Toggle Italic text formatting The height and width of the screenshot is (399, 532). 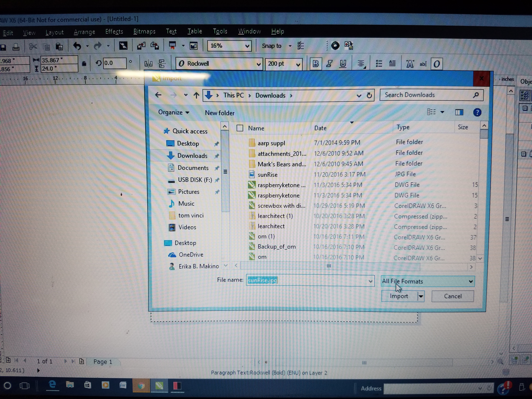tap(329, 64)
